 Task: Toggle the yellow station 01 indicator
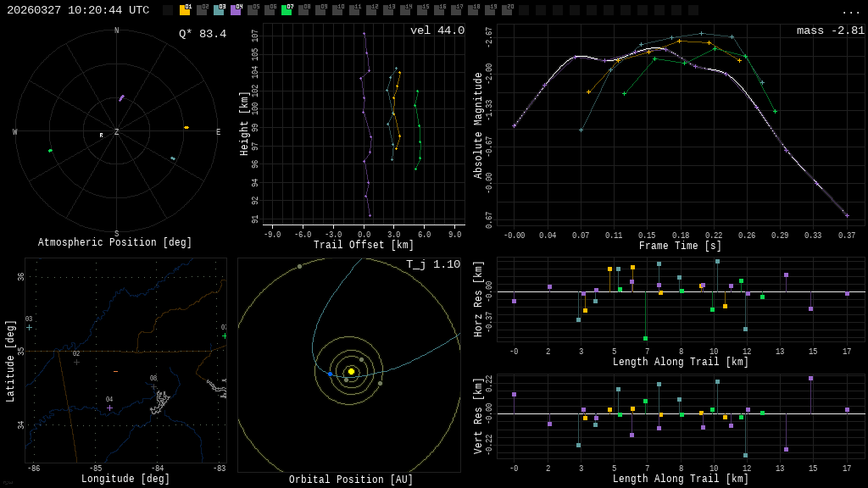click(185, 10)
